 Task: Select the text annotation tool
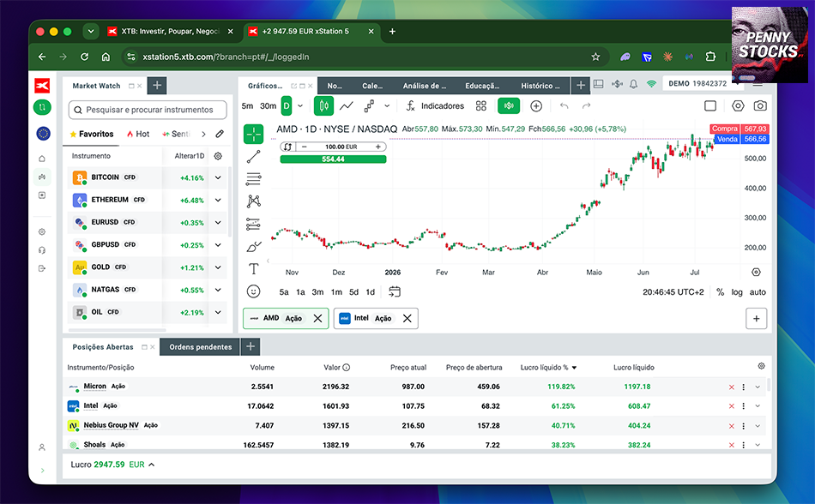pos(254,269)
